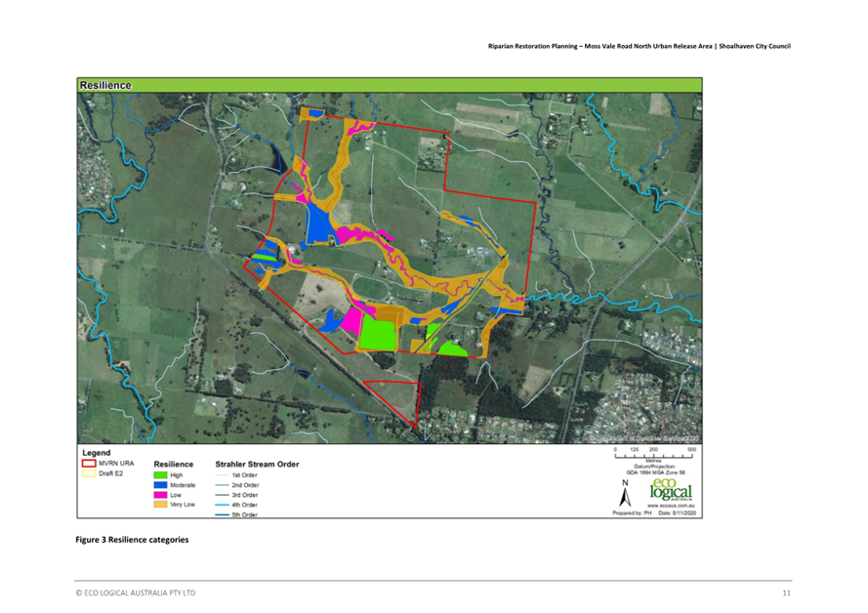
Task: Select the magenta Low resilience swatch
Action: [161, 495]
